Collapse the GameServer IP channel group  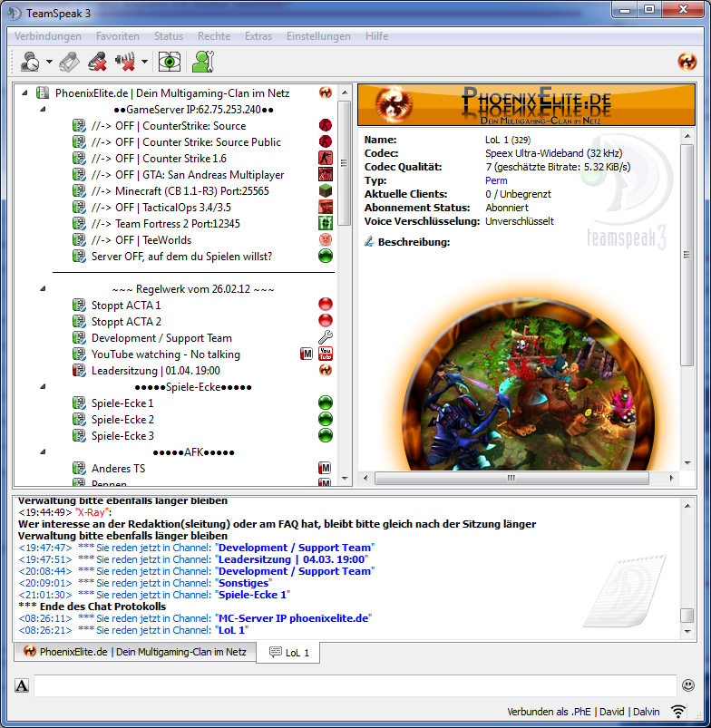[x=43, y=110]
